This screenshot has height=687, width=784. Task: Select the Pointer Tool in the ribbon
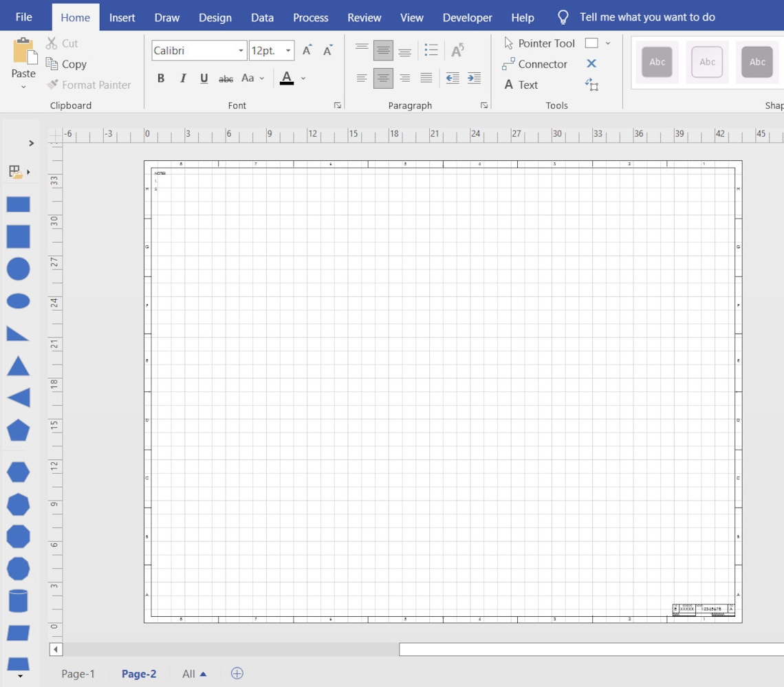point(545,43)
